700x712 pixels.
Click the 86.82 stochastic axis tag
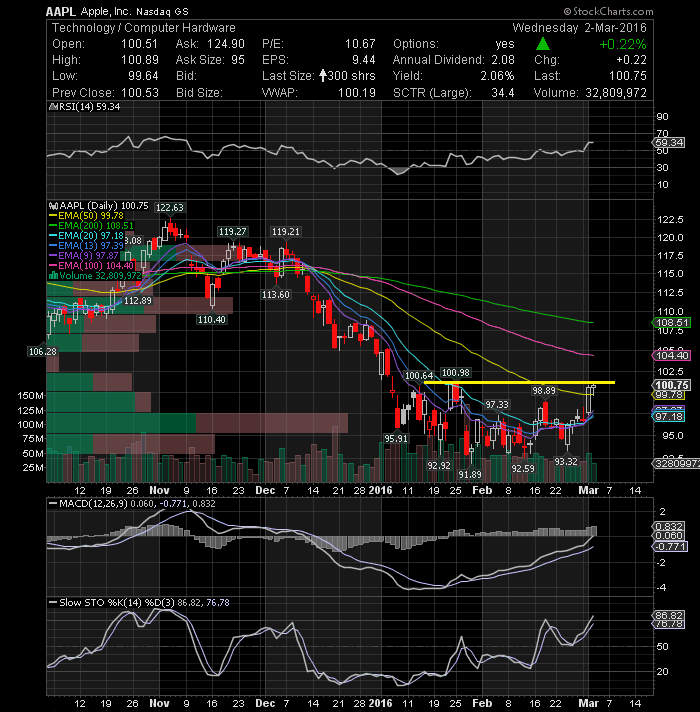(669, 616)
